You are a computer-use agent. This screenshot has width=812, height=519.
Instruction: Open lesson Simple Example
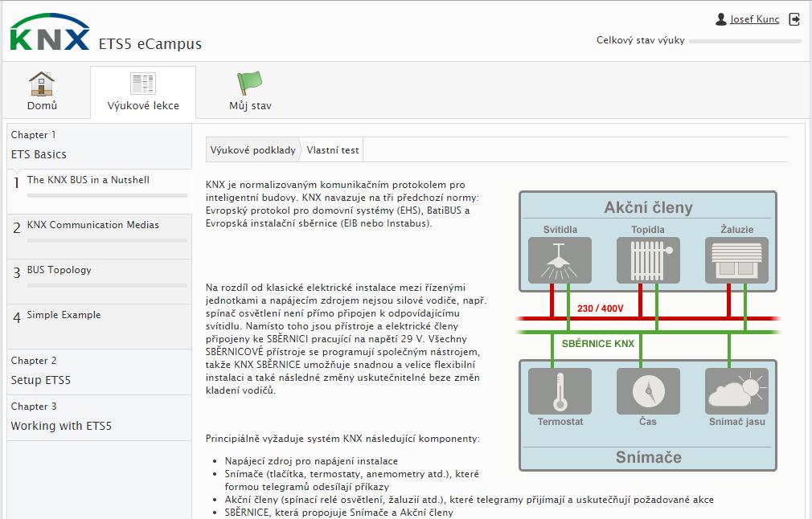(x=99, y=326)
